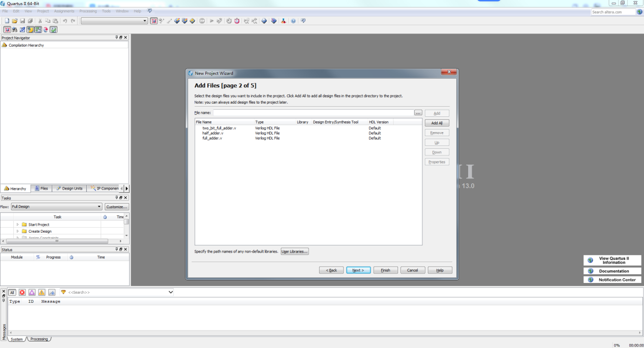Click the Tasks panel horizontal scrollbar
The image size is (644, 348).
(62, 241)
